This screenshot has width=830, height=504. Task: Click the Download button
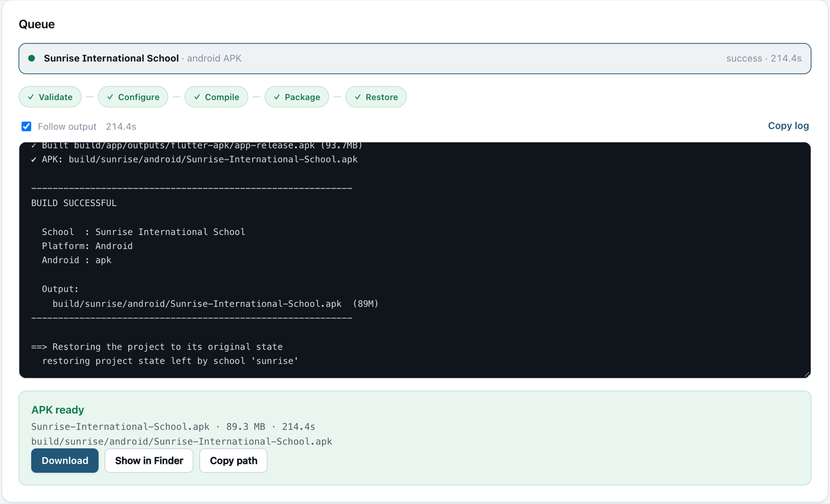[x=65, y=460]
